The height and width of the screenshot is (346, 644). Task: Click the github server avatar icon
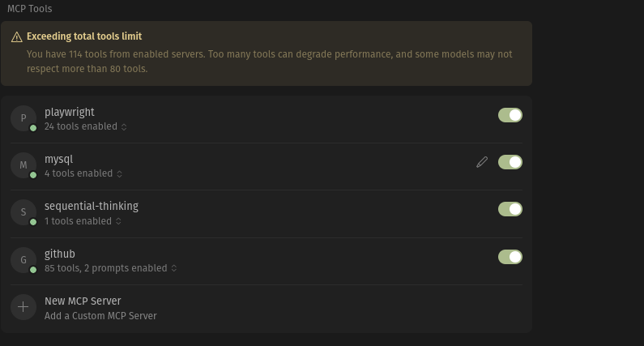pos(23,260)
